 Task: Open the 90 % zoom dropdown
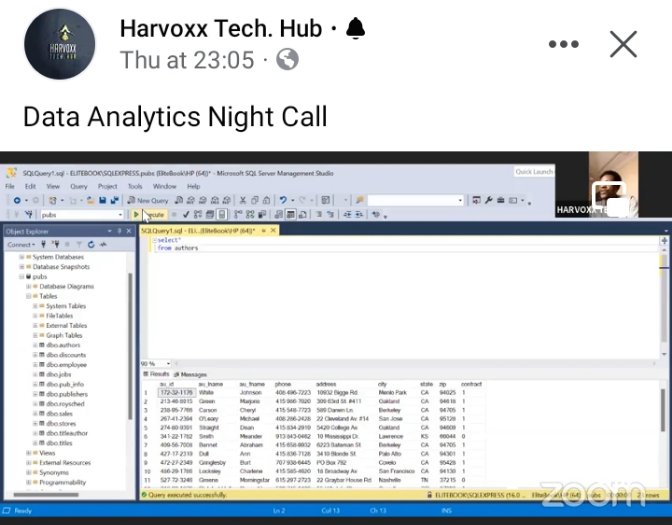click(168, 363)
